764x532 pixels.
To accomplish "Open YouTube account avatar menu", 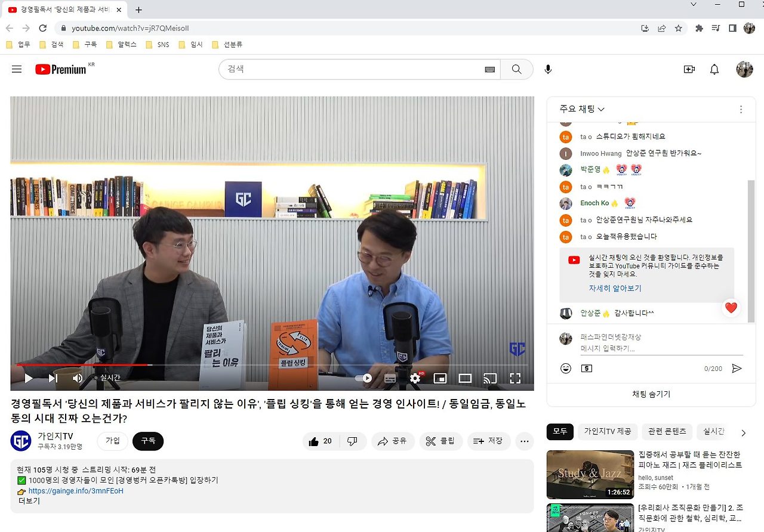I will tap(744, 69).
